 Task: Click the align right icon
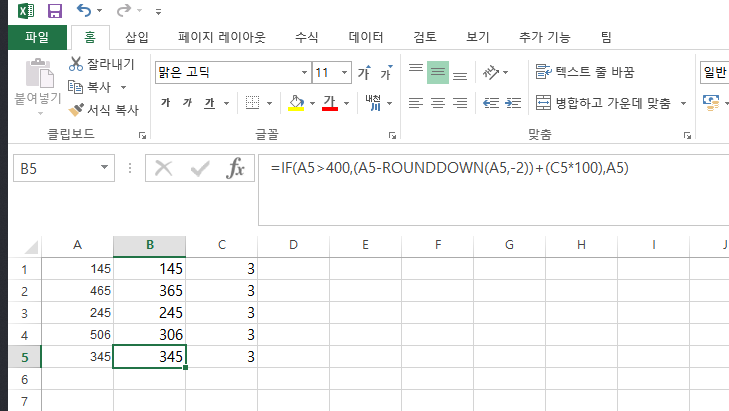click(460, 102)
